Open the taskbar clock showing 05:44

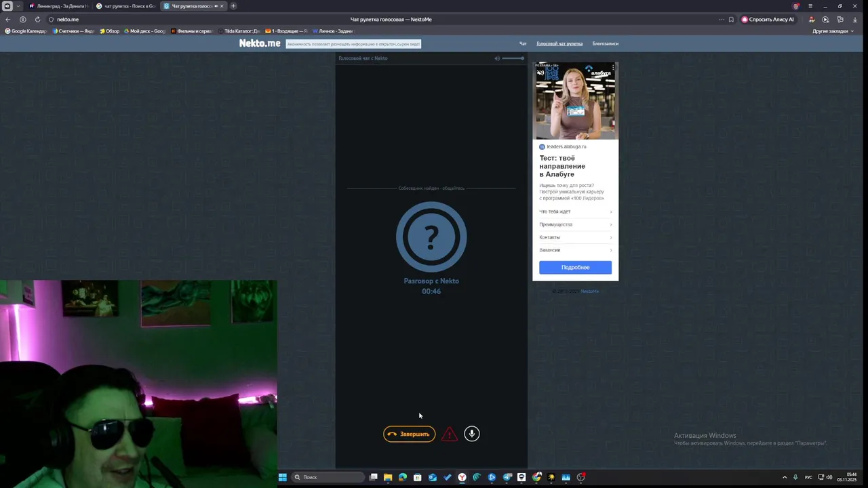pos(847,477)
